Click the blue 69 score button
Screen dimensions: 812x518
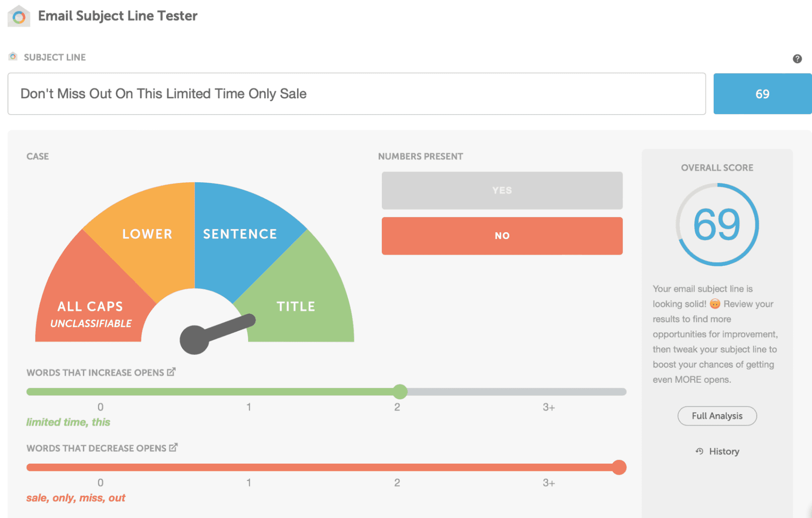762,94
